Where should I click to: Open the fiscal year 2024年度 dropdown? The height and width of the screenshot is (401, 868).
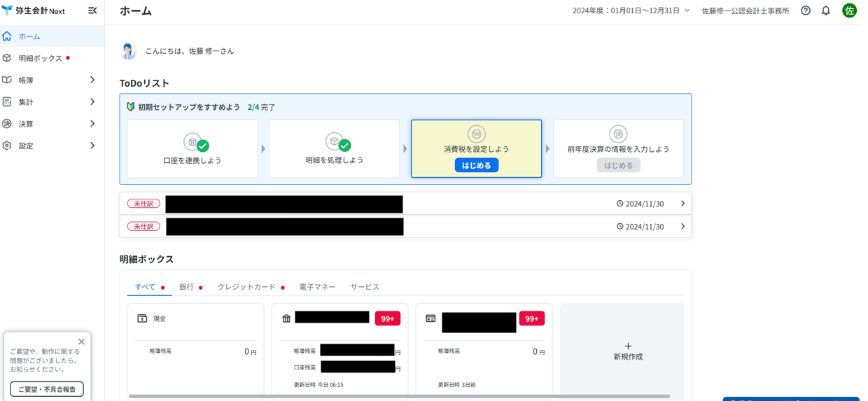631,10
